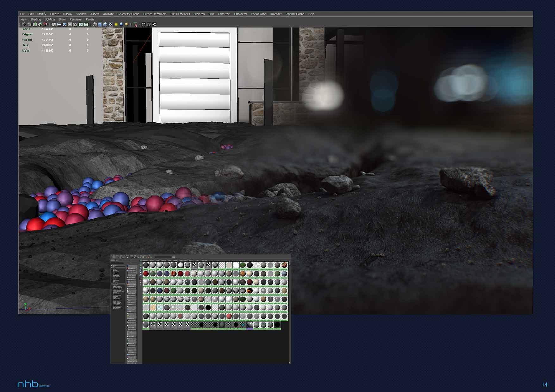Select the first checker texture swatch in Hypershade

point(194,265)
